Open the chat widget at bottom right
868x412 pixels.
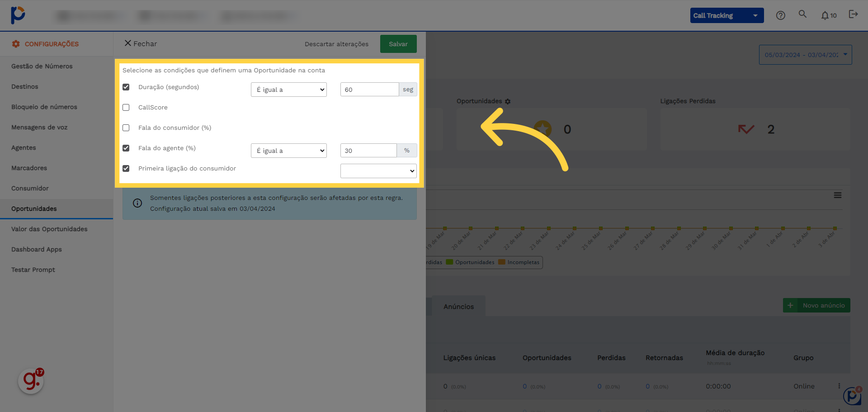pos(852,396)
